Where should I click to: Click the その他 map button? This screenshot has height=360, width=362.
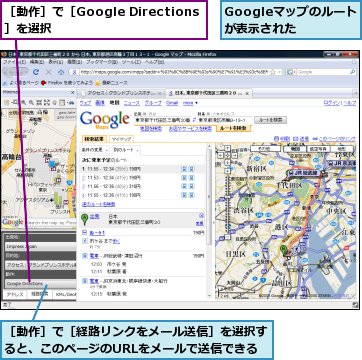pos(265,149)
